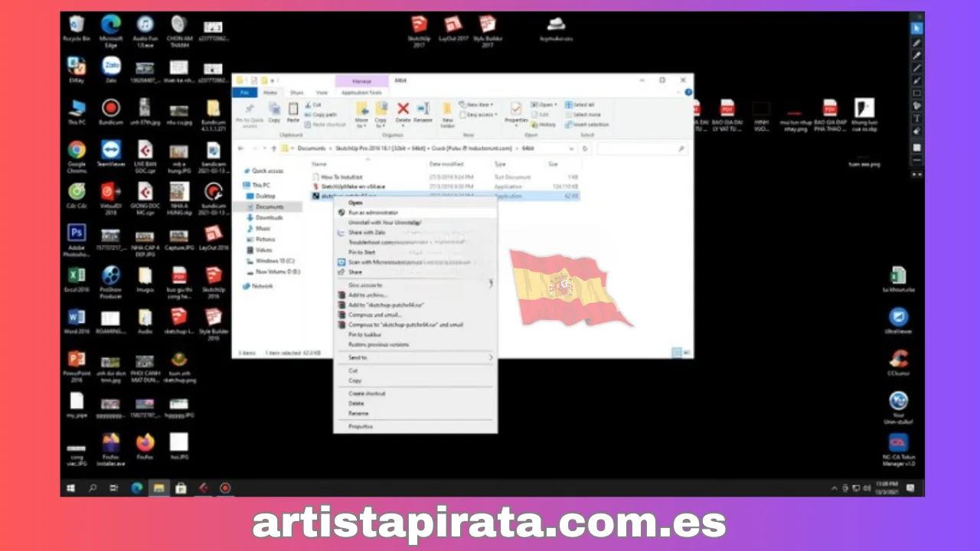Open the LayOut 2016 desktop icon
The height and width of the screenshot is (551, 980).
[214, 238]
